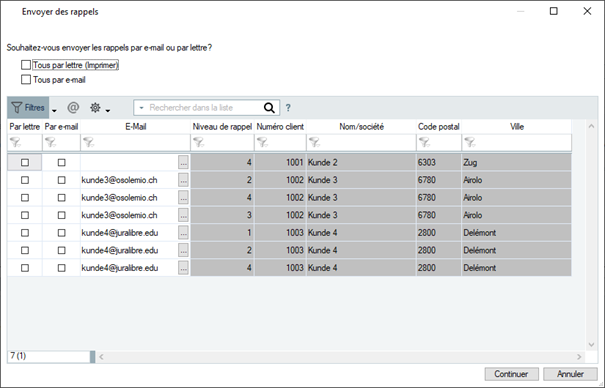Enable the Tous par e-mail checkbox

(x=26, y=79)
